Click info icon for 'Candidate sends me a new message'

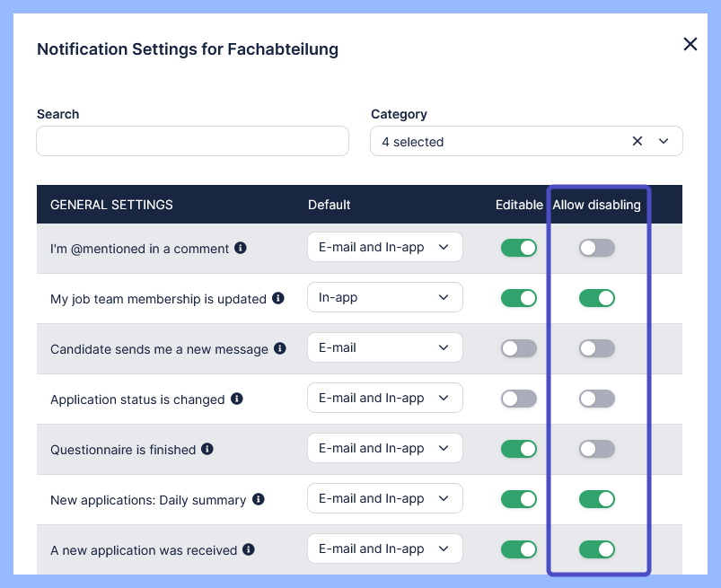coord(280,348)
